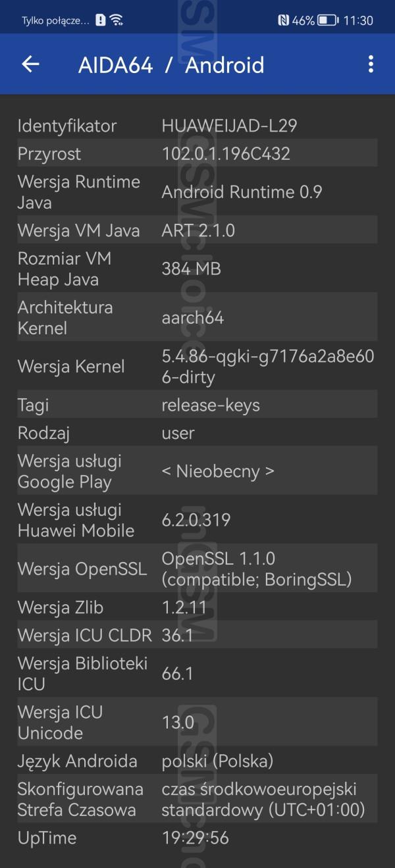Tap the Skonfigurowana Strefa Czasowa row
The height and width of the screenshot is (868, 395).
pos(197,799)
